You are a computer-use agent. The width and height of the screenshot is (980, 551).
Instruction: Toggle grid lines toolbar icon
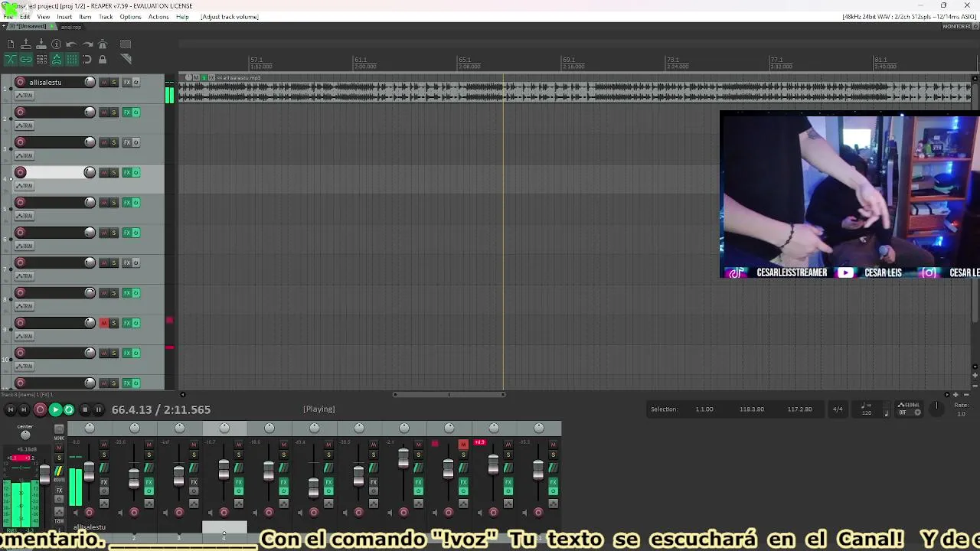(72, 59)
